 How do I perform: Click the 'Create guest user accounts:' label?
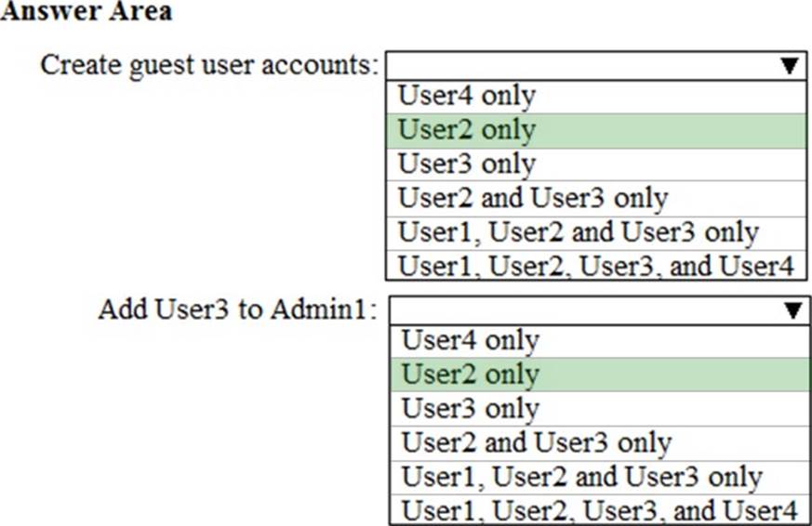point(210,66)
